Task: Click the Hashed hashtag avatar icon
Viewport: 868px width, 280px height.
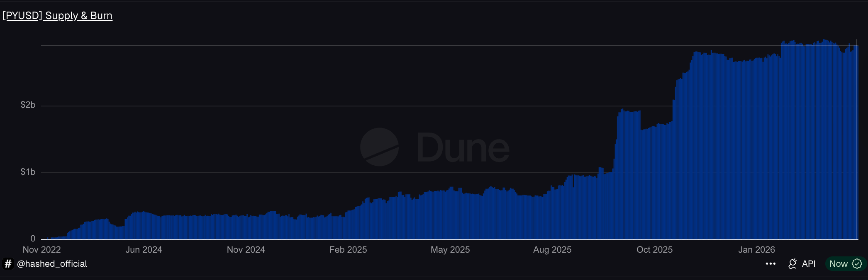Action: (x=8, y=264)
